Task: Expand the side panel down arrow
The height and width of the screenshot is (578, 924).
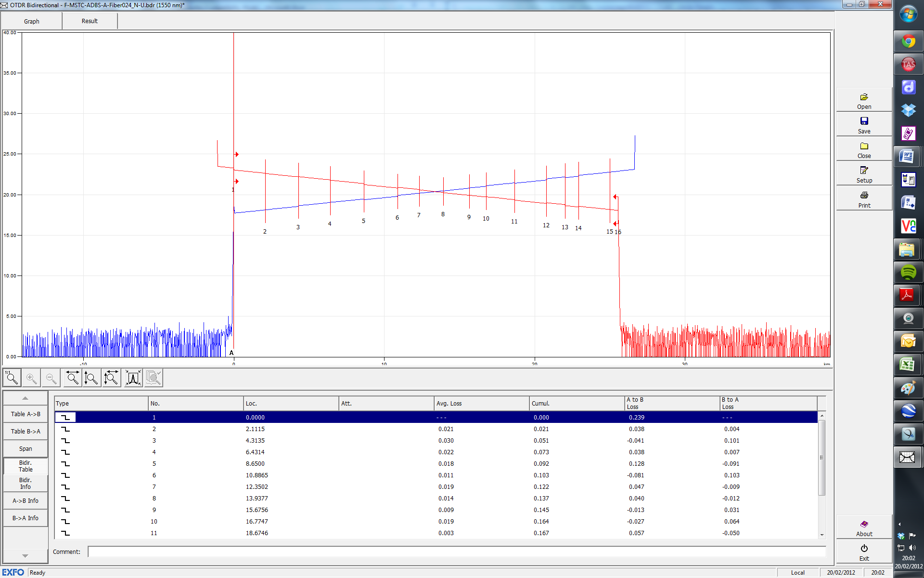Action: (x=26, y=556)
